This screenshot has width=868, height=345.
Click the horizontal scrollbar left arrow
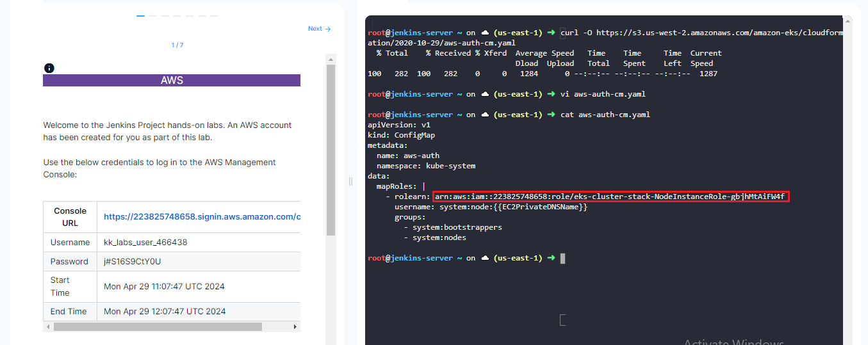pos(47,326)
